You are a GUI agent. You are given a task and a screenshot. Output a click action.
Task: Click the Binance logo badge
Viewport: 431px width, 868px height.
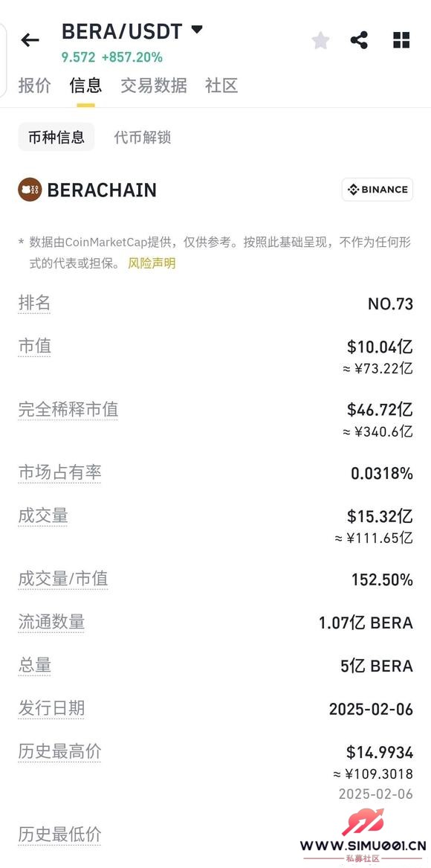[x=377, y=190]
